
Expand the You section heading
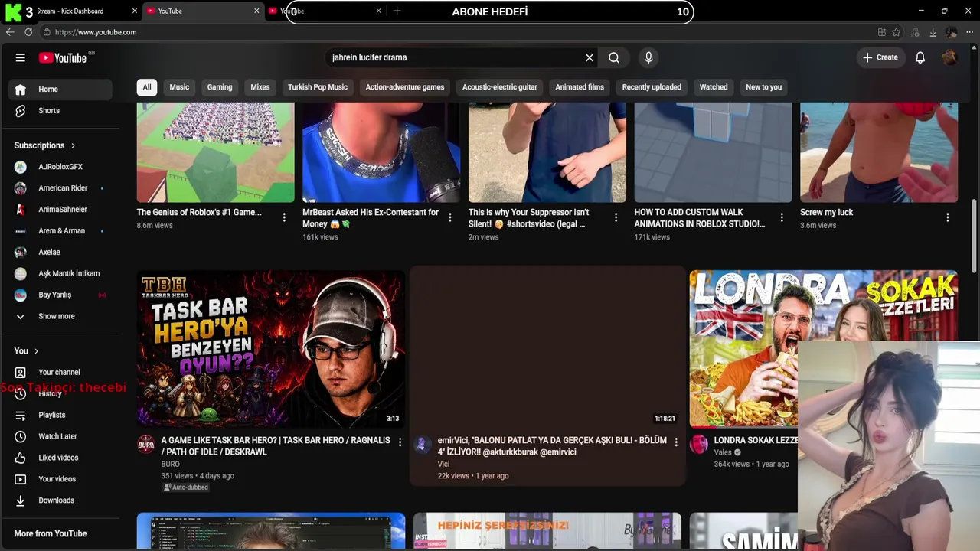tap(27, 351)
